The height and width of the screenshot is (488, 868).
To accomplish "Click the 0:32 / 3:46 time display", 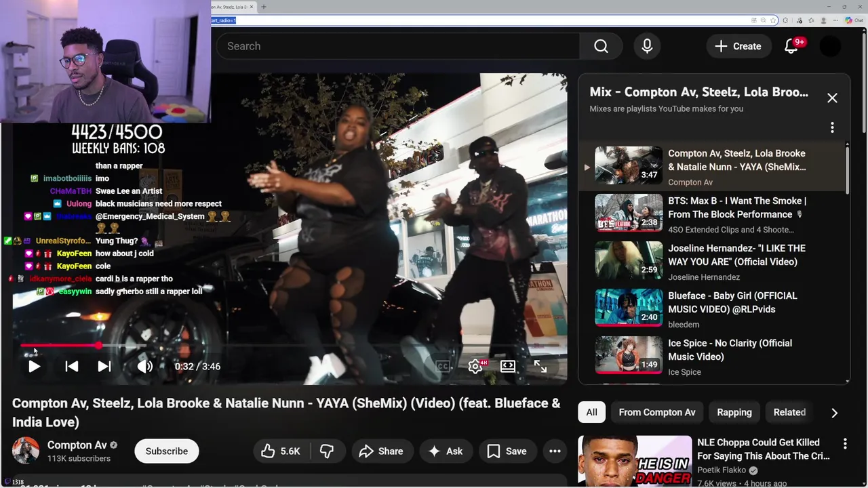I will tap(197, 366).
